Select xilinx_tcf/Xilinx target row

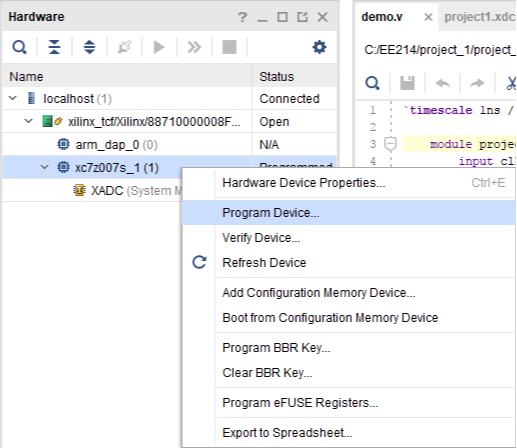pyautogui.click(x=169, y=121)
